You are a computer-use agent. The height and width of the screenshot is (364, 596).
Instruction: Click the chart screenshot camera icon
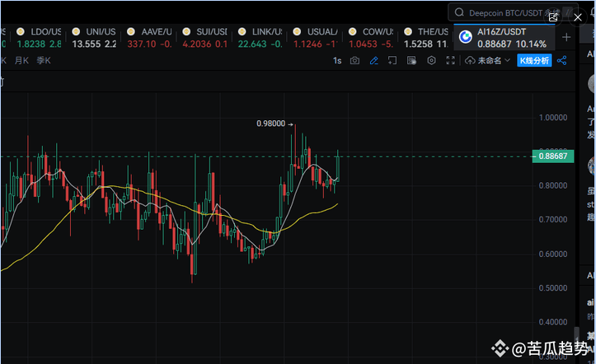(x=354, y=61)
